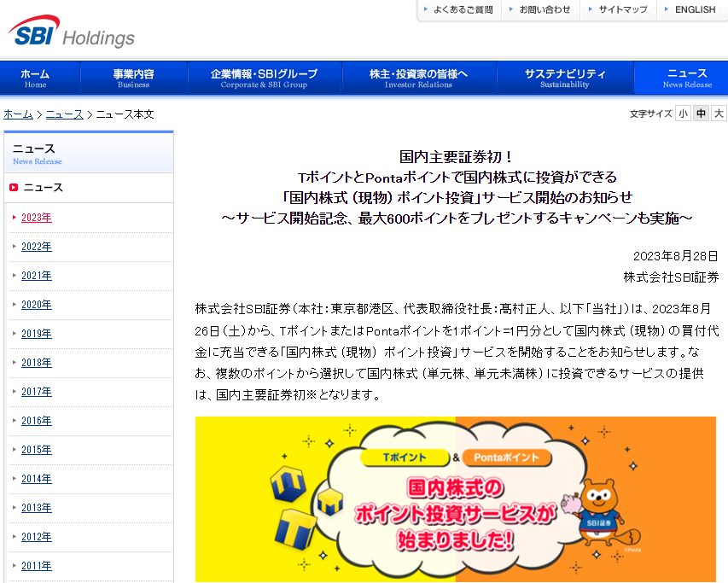Open the 2015年 news archive
Screen dimensions: 728x583
click(x=36, y=450)
